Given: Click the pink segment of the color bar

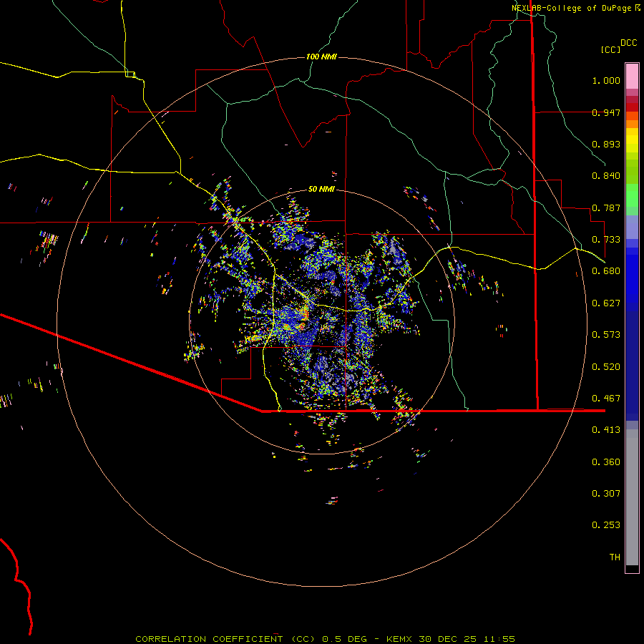Looking at the screenshot, I should (x=632, y=77).
